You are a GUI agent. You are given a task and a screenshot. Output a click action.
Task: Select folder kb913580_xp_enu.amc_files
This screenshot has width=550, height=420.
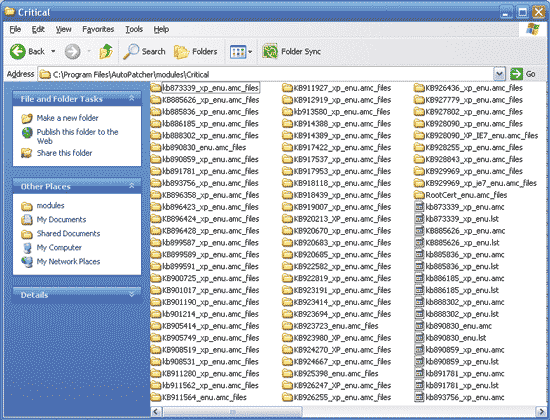[337, 112]
